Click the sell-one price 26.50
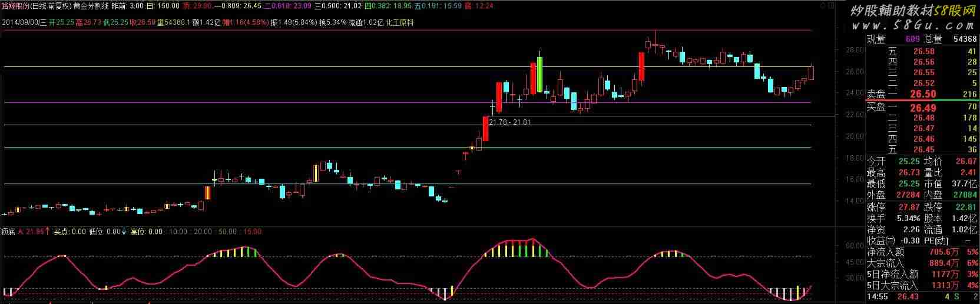The image size is (980, 304). 922,94
